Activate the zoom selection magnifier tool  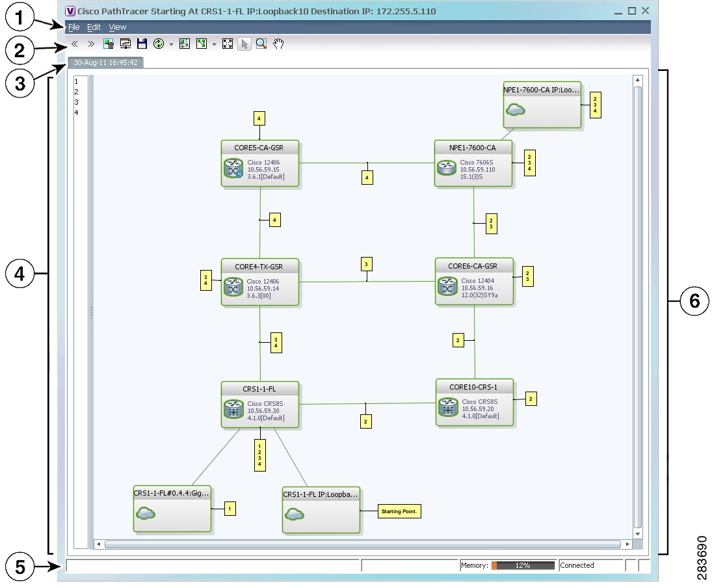pos(261,44)
